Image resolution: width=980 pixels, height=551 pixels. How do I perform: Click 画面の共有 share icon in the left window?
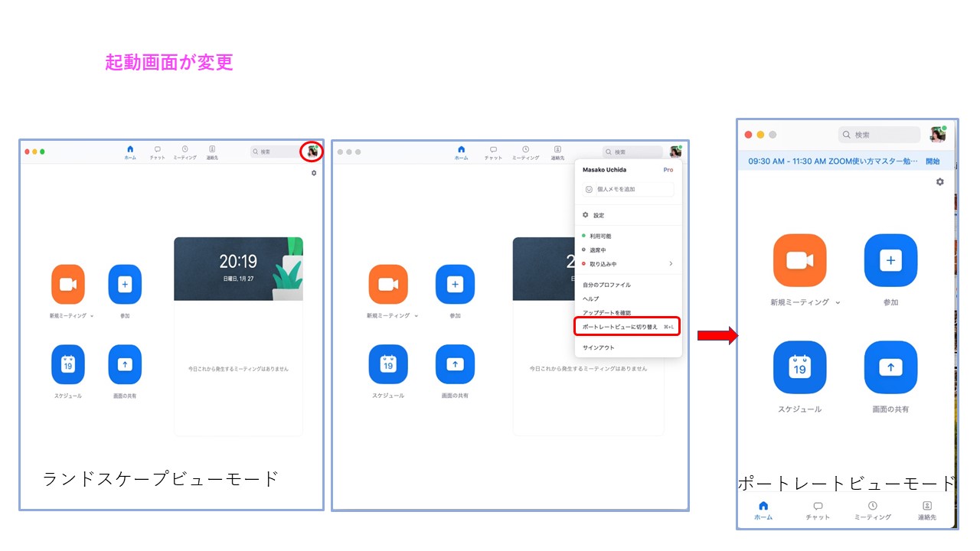pyautogui.click(x=125, y=364)
